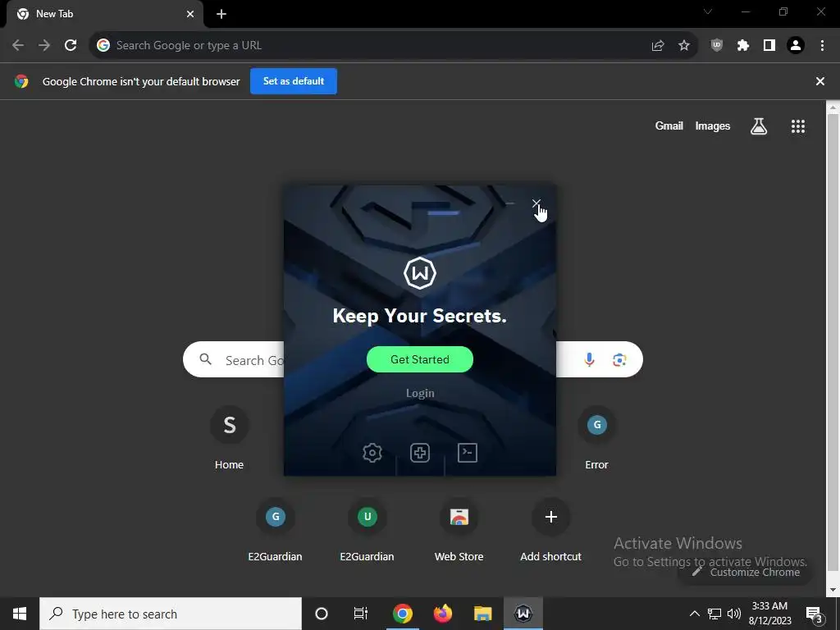Open Chrome profile avatar menu
Viewport: 840px width, 630px height.
[796, 46]
